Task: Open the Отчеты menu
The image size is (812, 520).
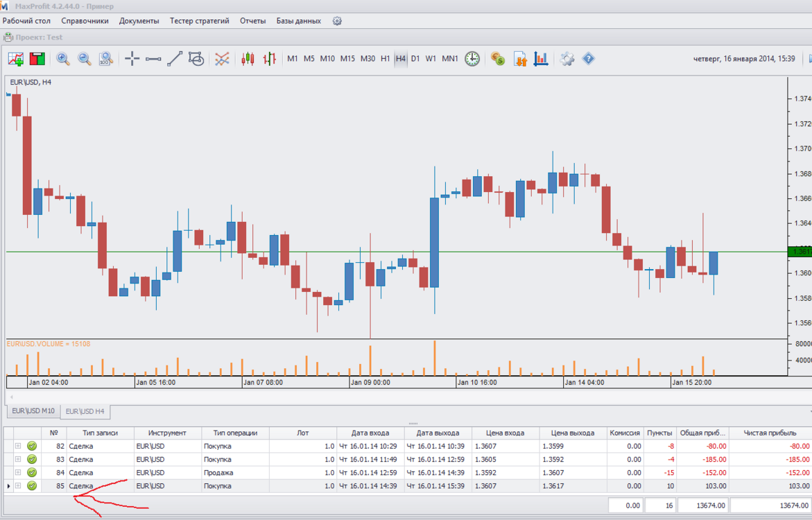Action: coord(252,21)
